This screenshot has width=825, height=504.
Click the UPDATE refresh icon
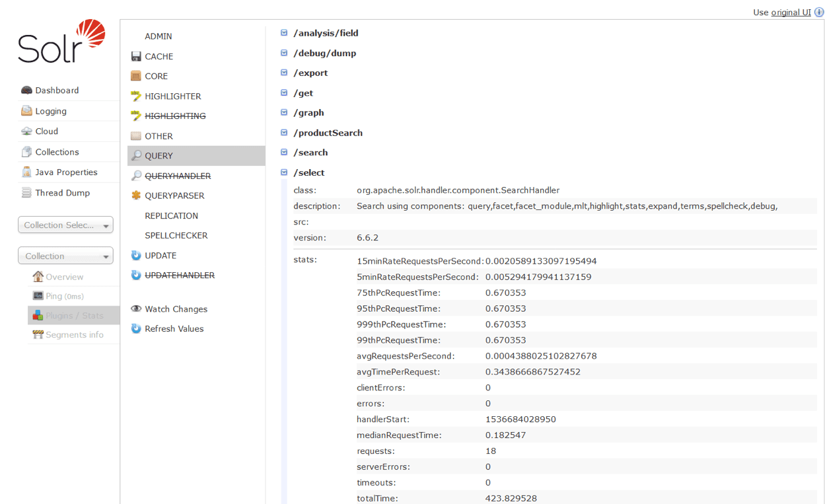coord(136,256)
